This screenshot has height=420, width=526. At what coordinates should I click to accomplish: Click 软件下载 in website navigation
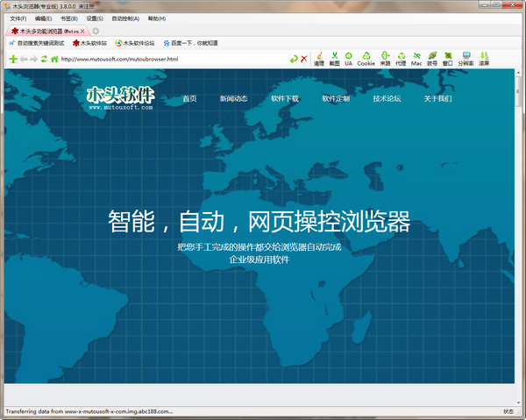(285, 99)
